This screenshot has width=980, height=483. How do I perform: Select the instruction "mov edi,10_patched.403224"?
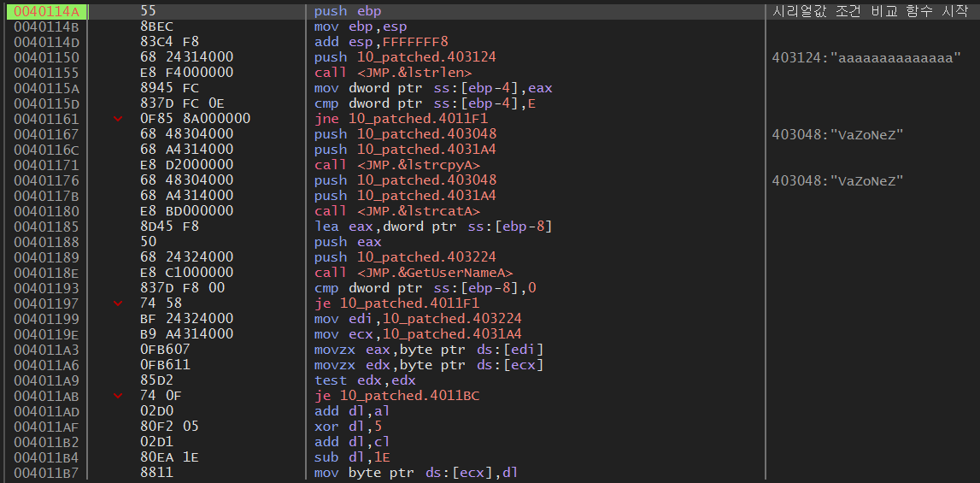418,319
